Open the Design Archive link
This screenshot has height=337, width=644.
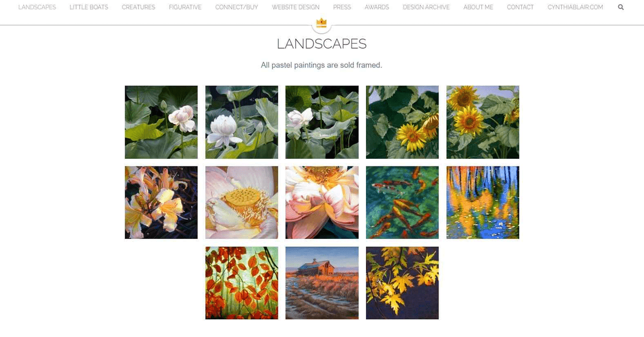426,8
